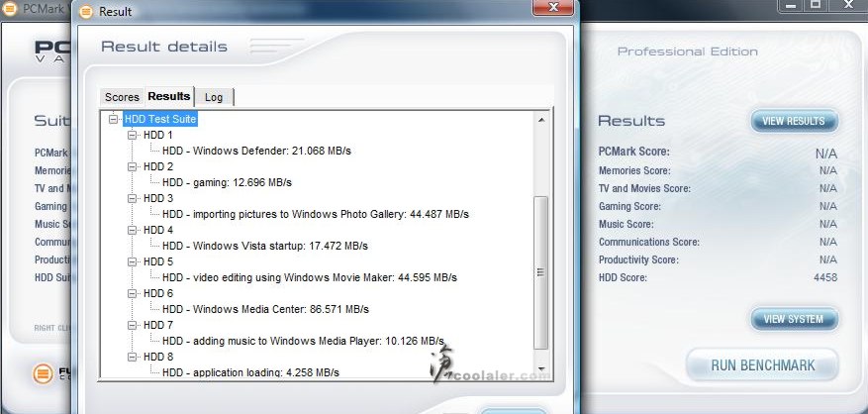Screen dimensions: 868x414
Task: Close the Result dialog window
Action: point(552,7)
